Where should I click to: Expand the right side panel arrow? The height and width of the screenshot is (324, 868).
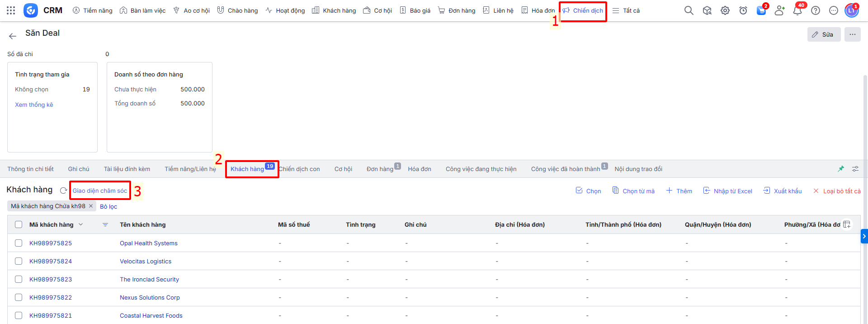click(864, 236)
